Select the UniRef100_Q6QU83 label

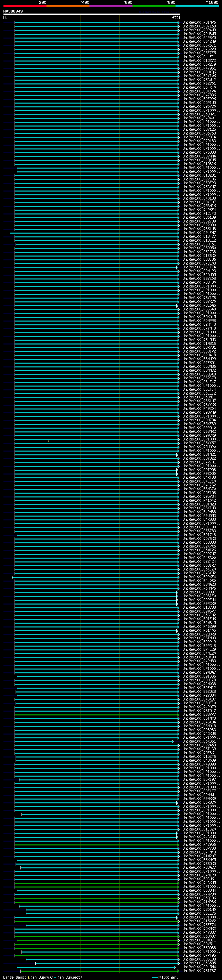coord(199,543)
